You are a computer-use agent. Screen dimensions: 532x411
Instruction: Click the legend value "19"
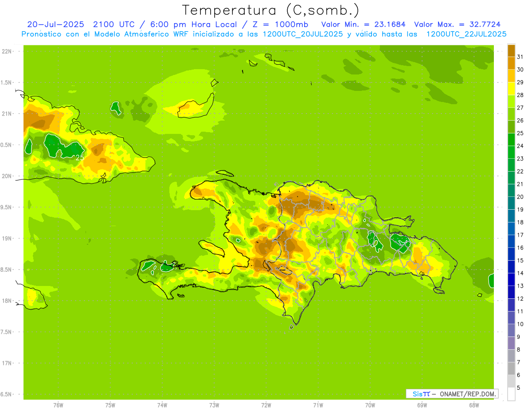520,209
